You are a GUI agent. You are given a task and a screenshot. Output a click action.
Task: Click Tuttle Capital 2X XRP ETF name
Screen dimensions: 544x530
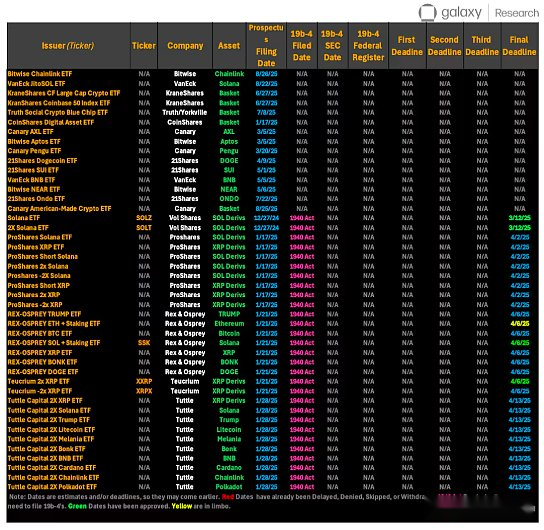[x=45, y=401]
